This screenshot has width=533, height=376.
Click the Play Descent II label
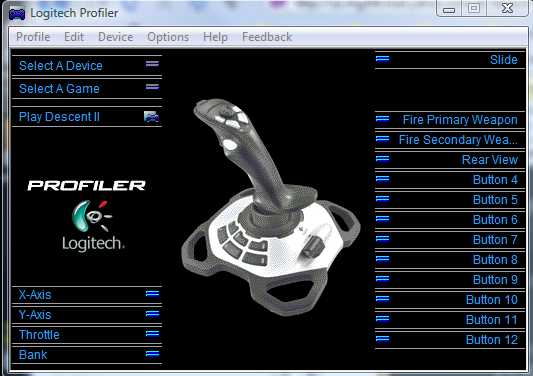tap(59, 117)
